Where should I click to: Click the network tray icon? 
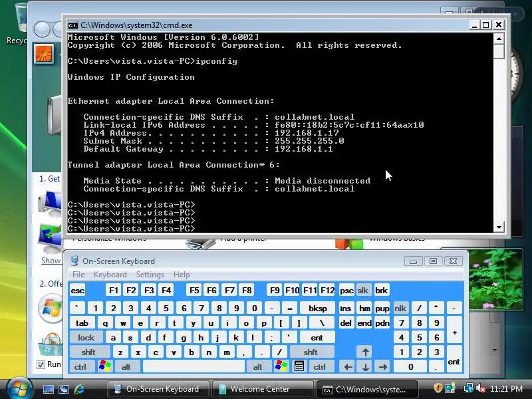point(469,388)
